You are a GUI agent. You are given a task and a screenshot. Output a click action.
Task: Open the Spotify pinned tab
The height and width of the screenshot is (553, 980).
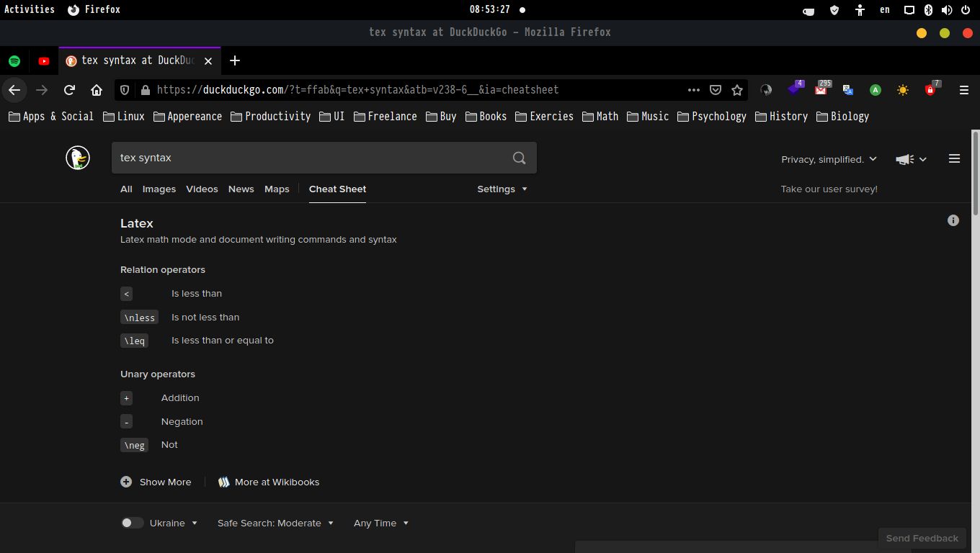click(14, 61)
